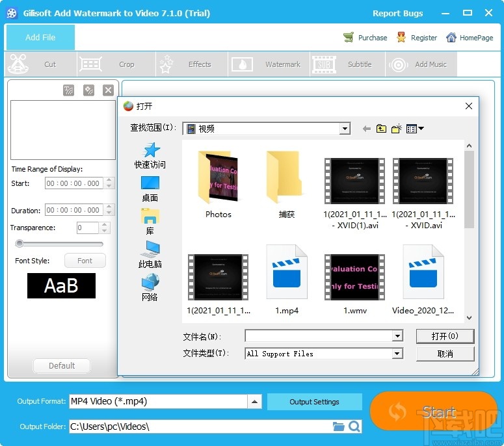Select 快速访问 in the places bar
Viewport: 504px width, 446px height.
pos(150,155)
